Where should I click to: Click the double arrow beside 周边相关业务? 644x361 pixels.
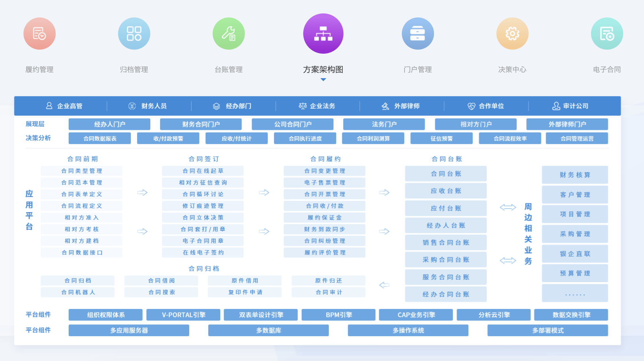tap(508, 207)
